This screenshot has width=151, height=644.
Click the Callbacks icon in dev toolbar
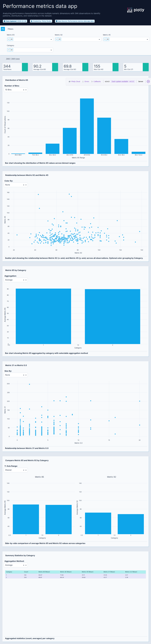(92, 81)
